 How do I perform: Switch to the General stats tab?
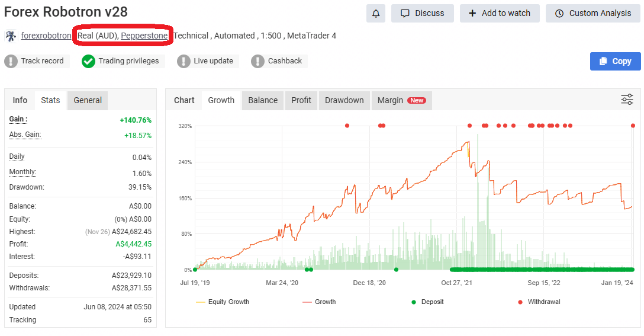[88, 100]
